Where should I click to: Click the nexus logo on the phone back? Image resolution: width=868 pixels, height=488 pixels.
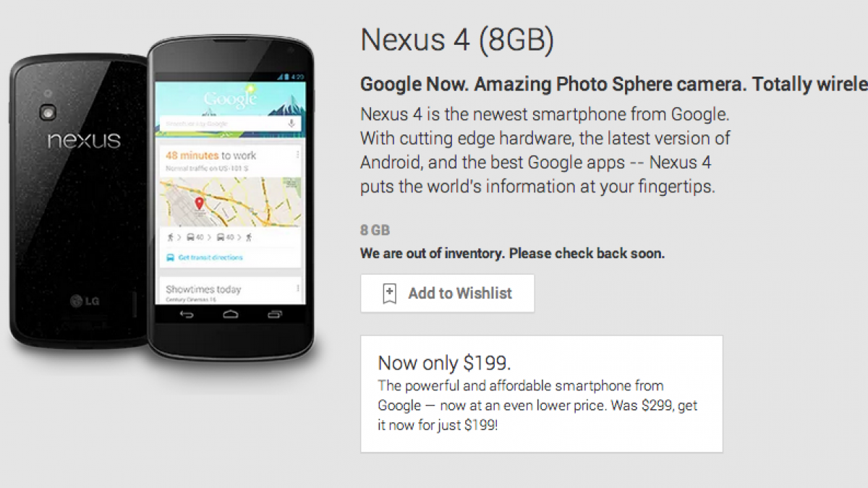[84, 140]
